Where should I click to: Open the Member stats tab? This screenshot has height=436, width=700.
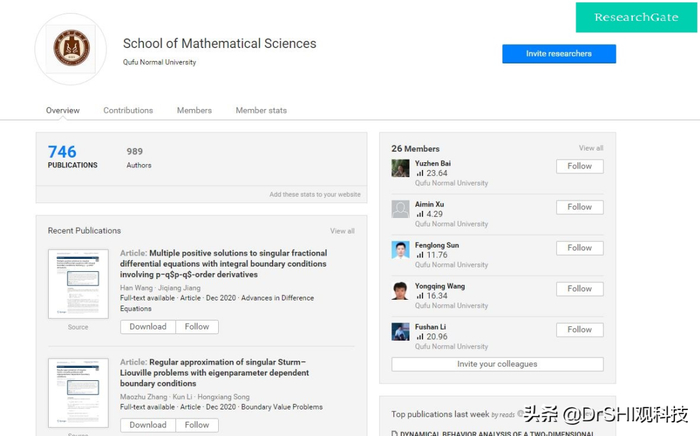coord(261,110)
